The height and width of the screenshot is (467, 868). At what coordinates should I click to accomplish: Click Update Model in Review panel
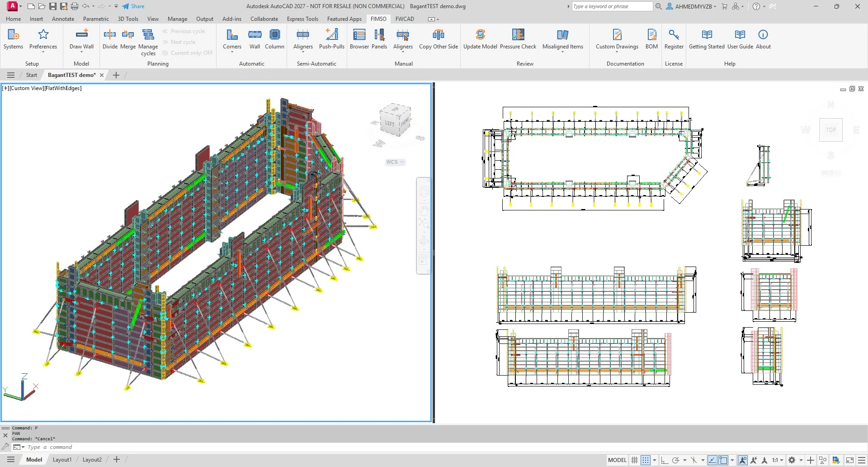pos(480,39)
